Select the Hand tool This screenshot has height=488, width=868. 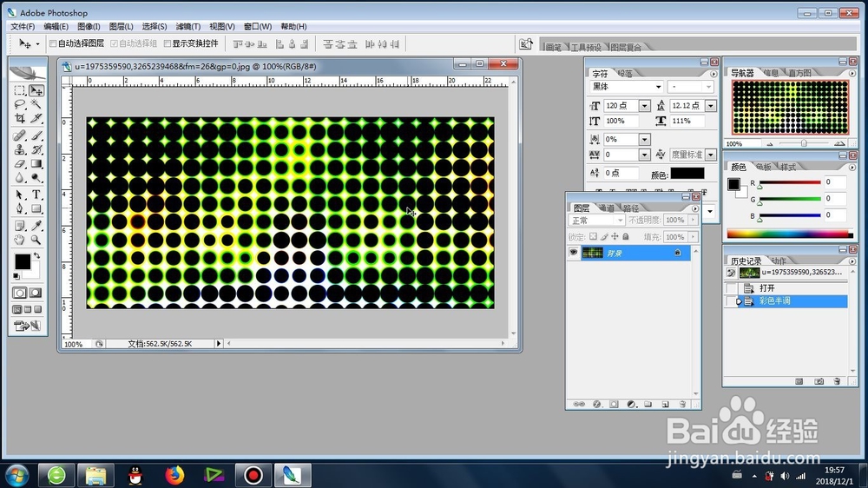pyautogui.click(x=19, y=240)
